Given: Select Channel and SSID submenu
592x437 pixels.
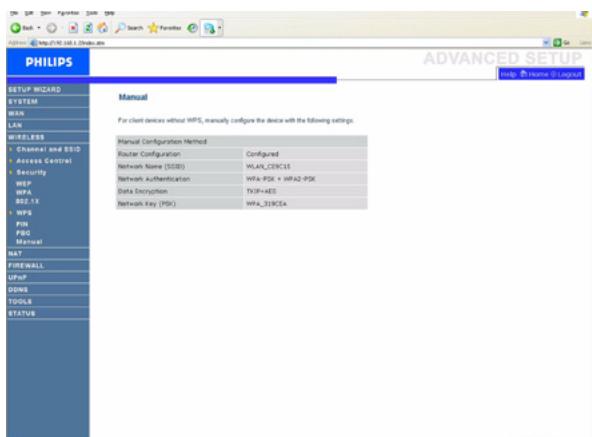Looking at the screenshot, I should 48,149.
